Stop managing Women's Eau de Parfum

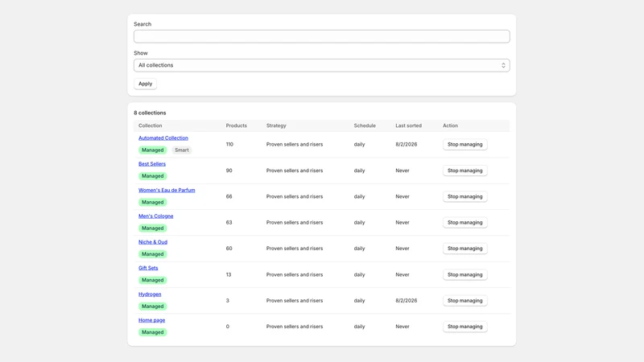tap(465, 196)
